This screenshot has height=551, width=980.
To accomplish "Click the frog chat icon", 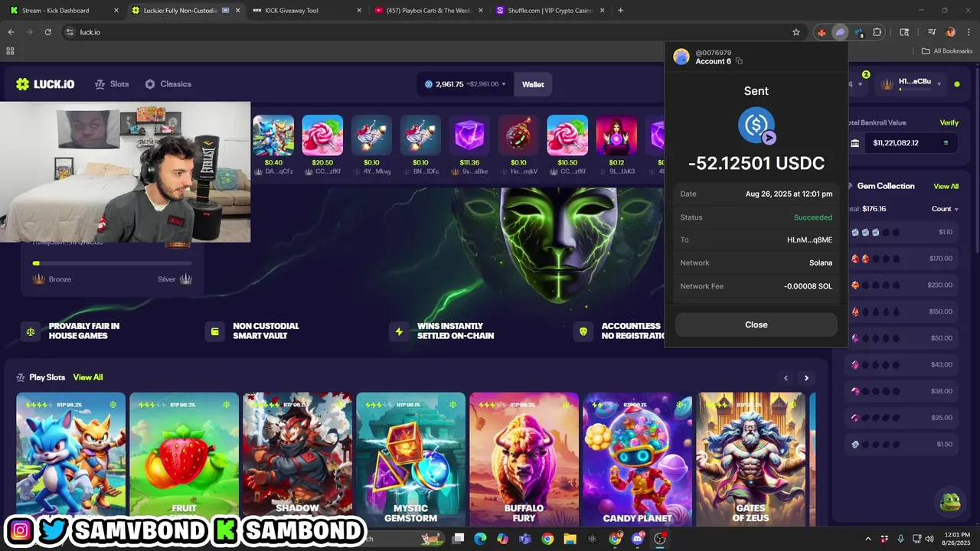I will [950, 503].
